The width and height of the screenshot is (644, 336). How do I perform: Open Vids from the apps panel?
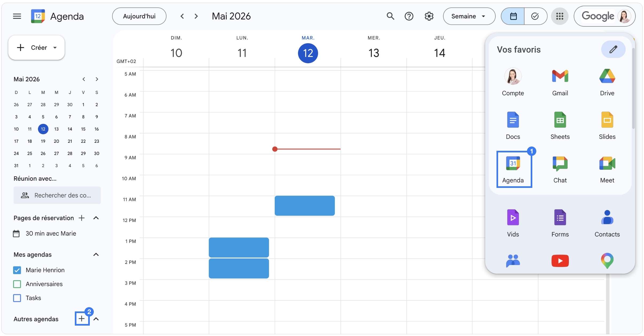pyautogui.click(x=513, y=223)
